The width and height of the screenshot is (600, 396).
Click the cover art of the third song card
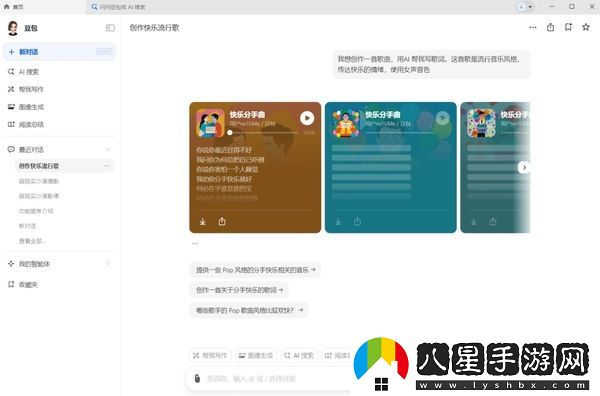click(481, 123)
